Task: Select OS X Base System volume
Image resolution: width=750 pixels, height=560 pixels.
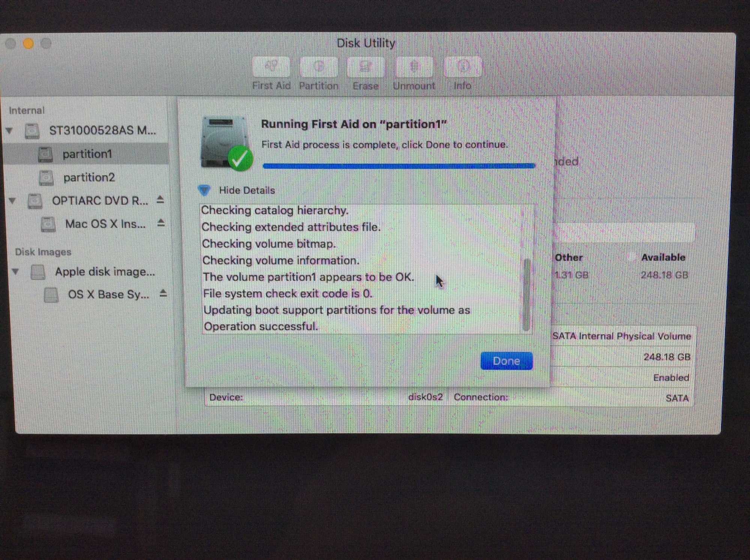Action: 108,295
